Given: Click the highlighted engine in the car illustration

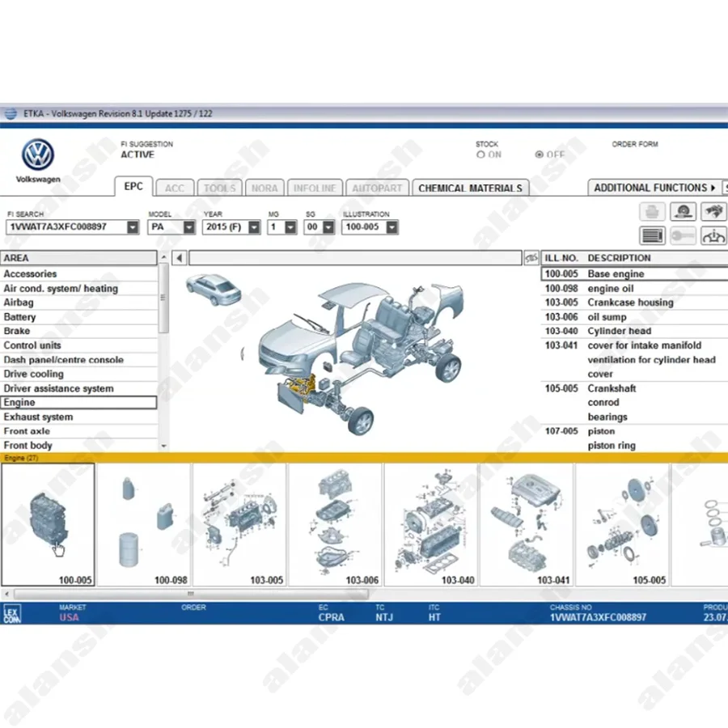Looking at the screenshot, I should (x=300, y=387).
